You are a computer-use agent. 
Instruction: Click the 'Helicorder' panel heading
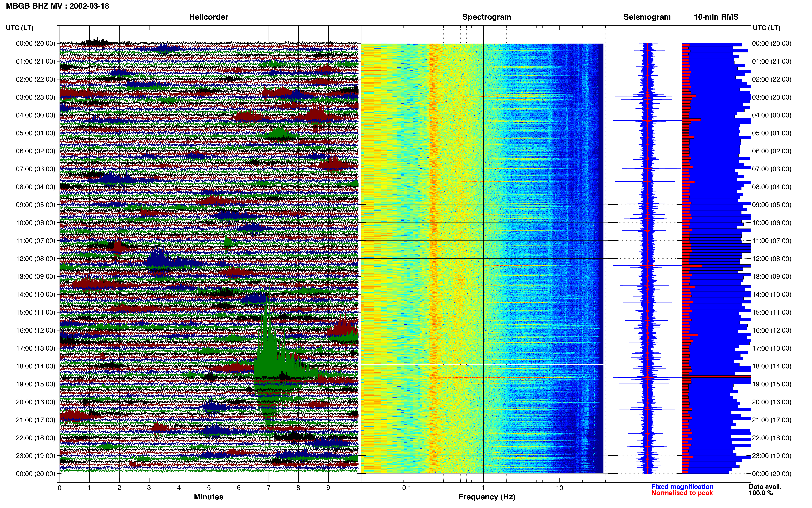[209, 17]
